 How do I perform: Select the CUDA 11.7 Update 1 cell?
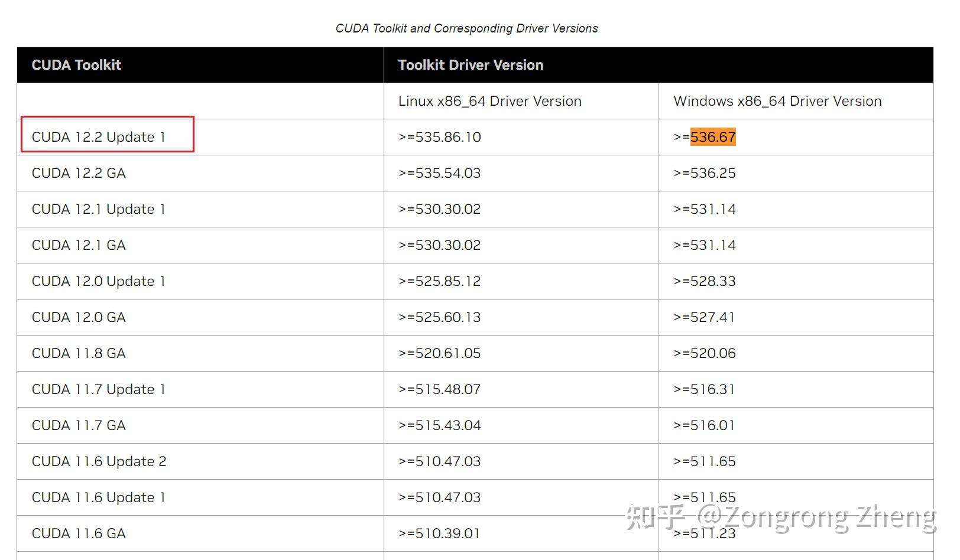pyautogui.click(x=99, y=389)
